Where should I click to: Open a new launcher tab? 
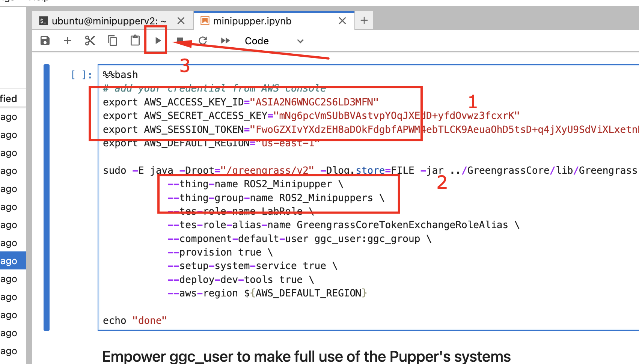click(364, 21)
